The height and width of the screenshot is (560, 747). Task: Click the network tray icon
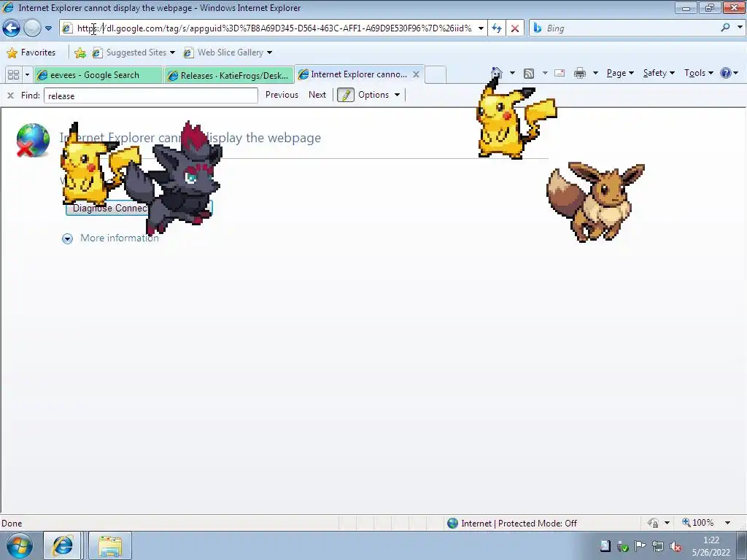[658, 546]
